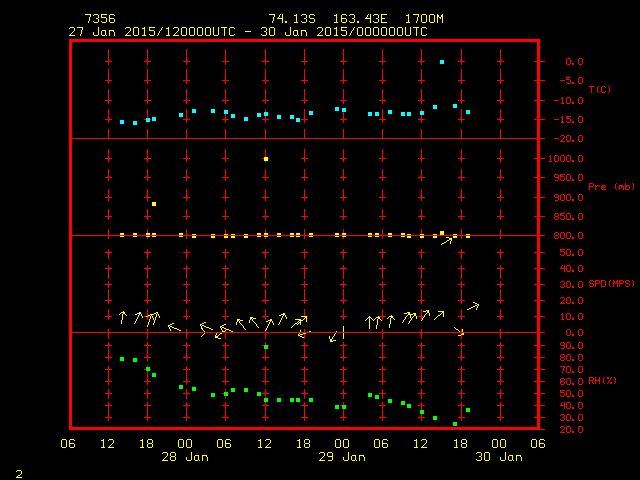Click the lowest green humidity point
Image resolution: width=640 pixels, height=480 pixels.
click(x=455, y=424)
